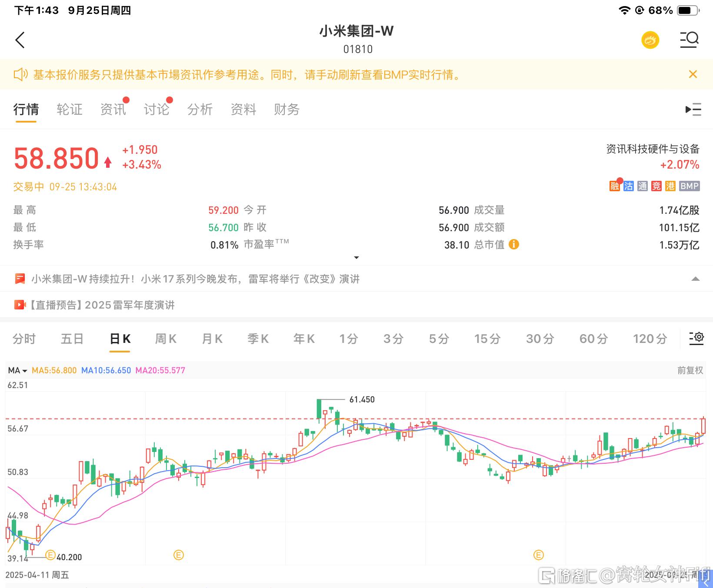Viewport: 713px width, 588px height.
Task: Collapse the Xiaomi news headline panel
Action: pos(695,279)
